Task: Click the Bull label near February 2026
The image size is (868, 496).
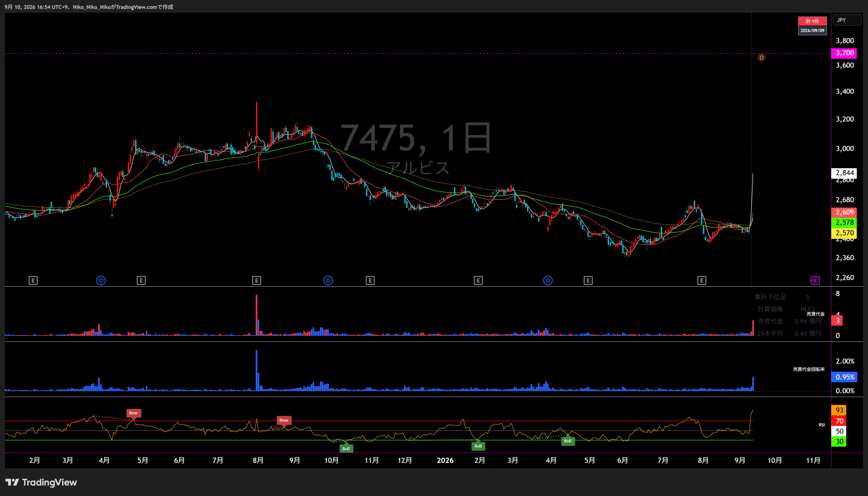Action: point(478,446)
